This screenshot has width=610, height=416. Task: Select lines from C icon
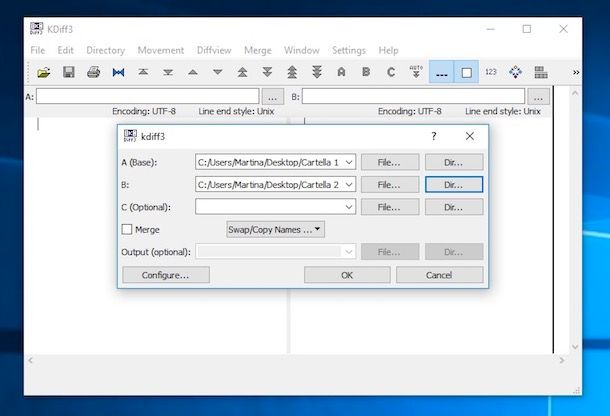tap(391, 72)
